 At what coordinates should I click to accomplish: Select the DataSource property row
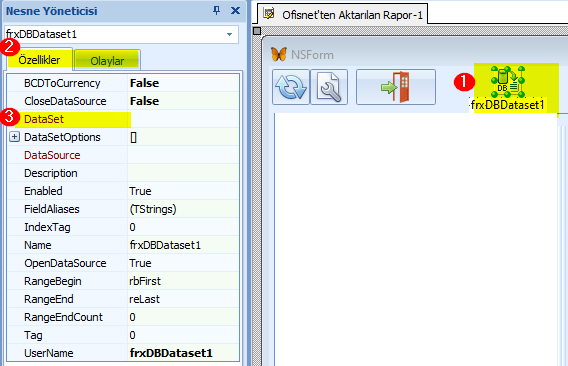(x=123, y=155)
